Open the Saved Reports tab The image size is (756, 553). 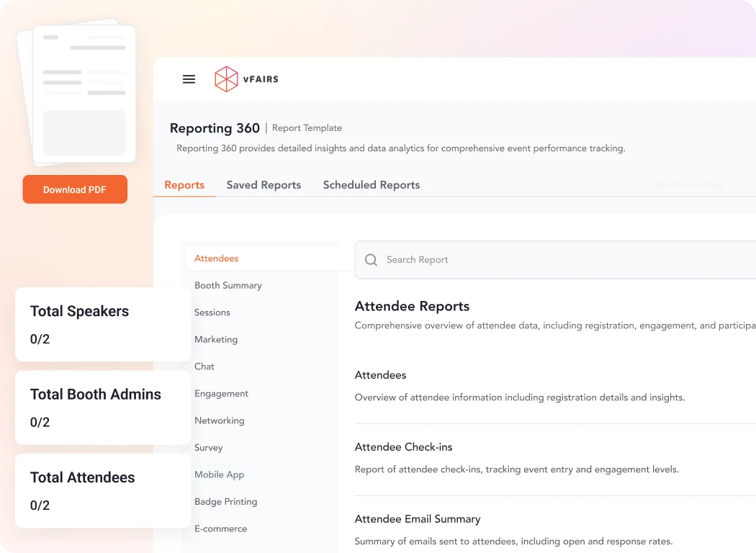coord(264,185)
